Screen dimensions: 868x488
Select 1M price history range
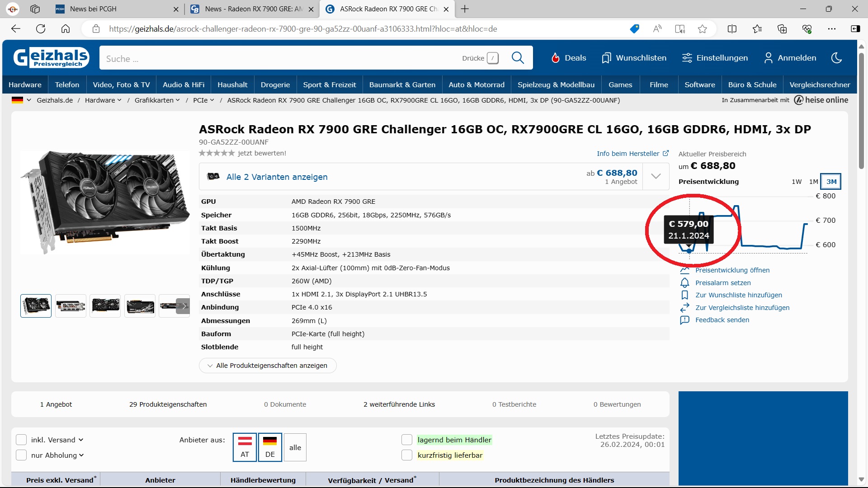814,182
